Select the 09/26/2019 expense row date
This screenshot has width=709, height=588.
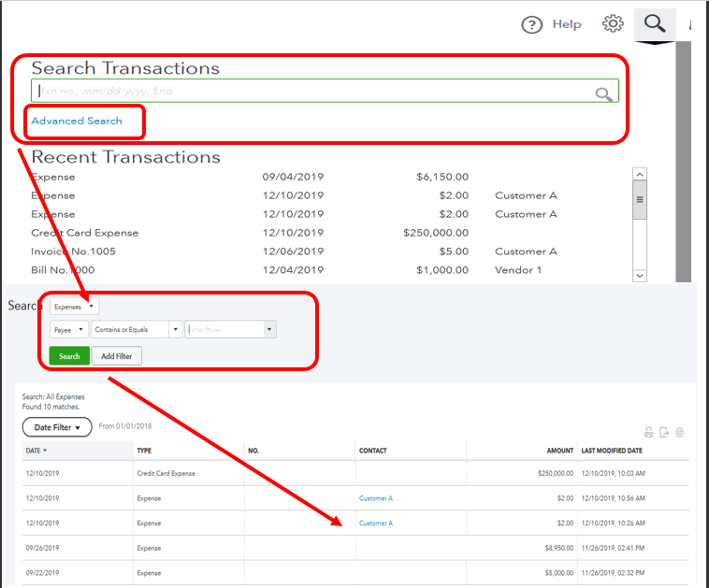click(x=42, y=548)
